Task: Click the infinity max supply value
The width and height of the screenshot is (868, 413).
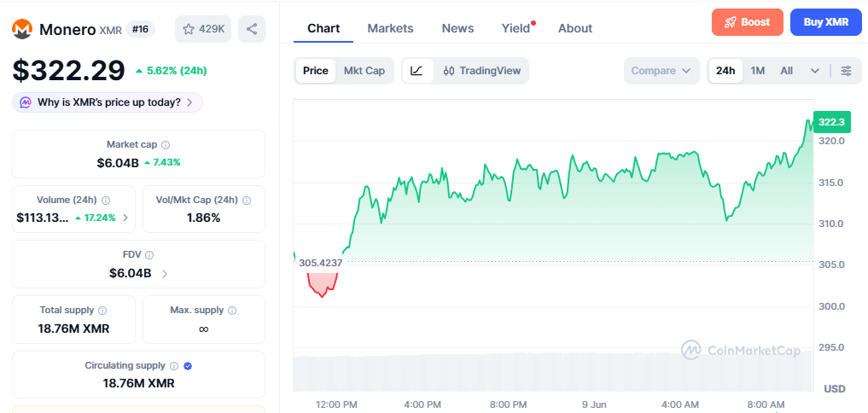Action: (204, 329)
